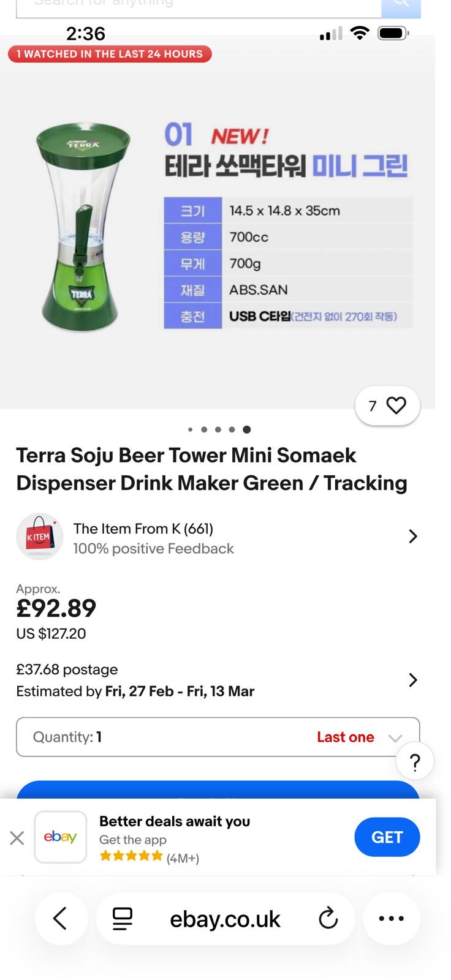Open the question mark help button

[415, 762]
